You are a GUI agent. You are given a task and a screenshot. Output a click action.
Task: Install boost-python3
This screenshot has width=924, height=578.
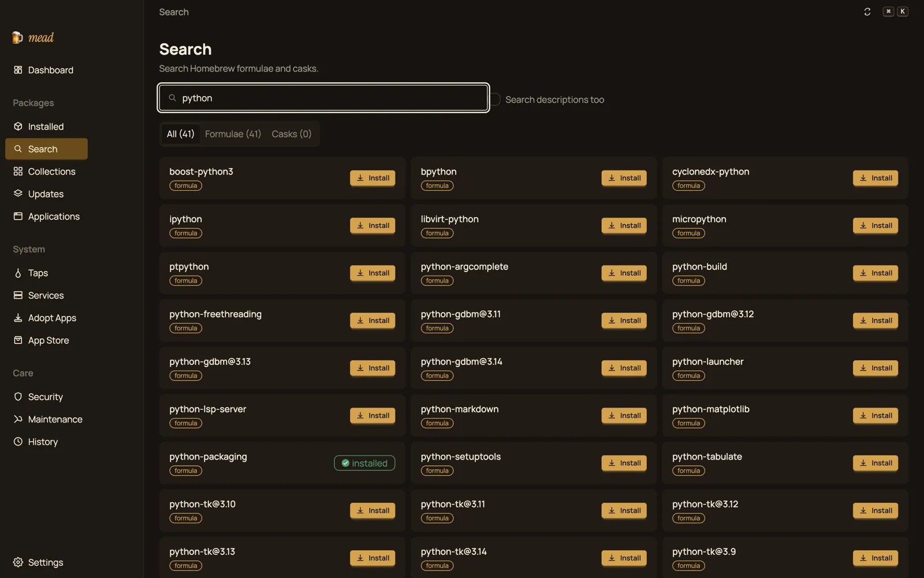pyautogui.click(x=372, y=178)
